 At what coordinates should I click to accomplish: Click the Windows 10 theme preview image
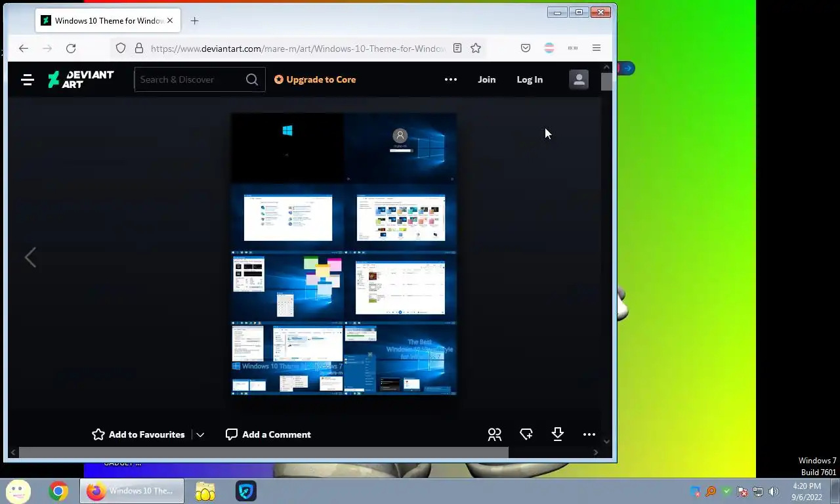click(x=344, y=254)
